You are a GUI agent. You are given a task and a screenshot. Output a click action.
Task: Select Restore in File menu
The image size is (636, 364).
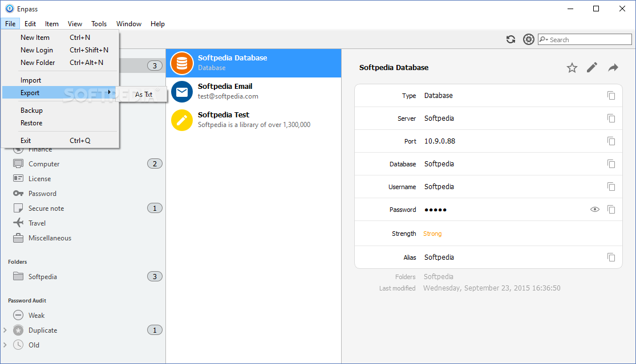(x=60, y=122)
